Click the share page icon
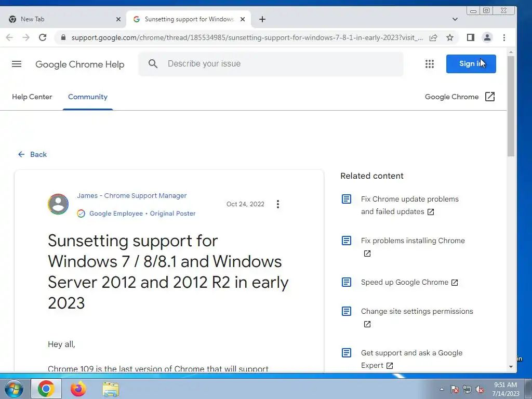 click(x=433, y=37)
